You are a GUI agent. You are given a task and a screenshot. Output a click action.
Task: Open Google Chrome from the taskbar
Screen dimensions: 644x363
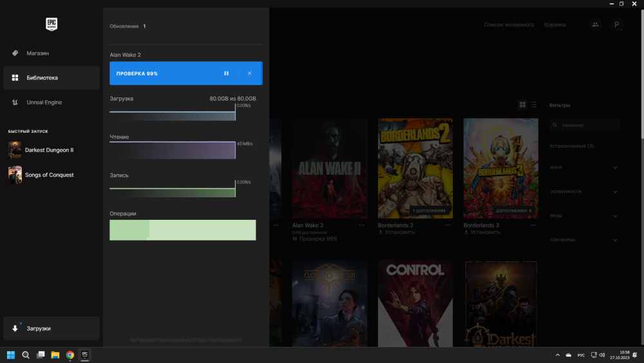pyautogui.click(x=70, y=355)
